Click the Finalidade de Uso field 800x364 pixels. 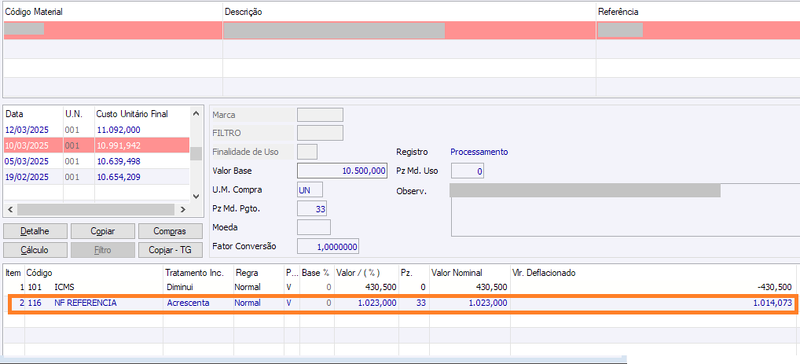[307, 152]
